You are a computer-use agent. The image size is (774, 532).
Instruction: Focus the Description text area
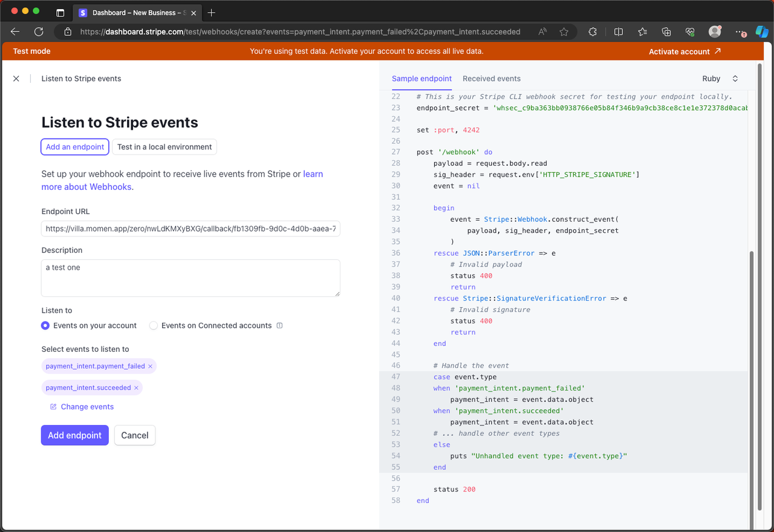click(190, 278)
